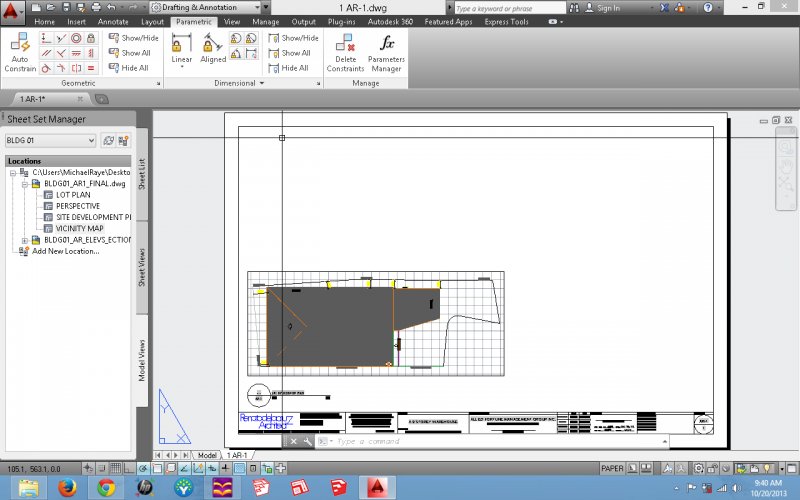
Task: Toggle PAPER space button in status bar
Action: click(x=612, y=468)
